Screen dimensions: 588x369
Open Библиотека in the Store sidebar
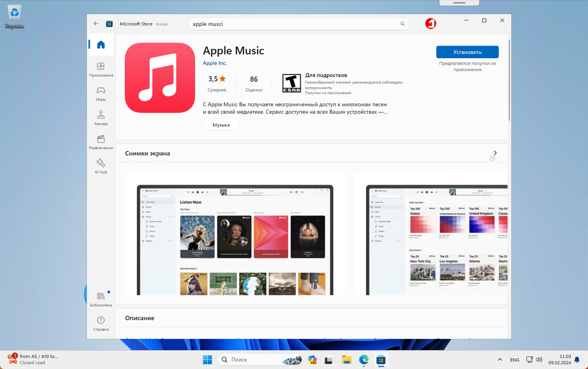pos(101,299)
